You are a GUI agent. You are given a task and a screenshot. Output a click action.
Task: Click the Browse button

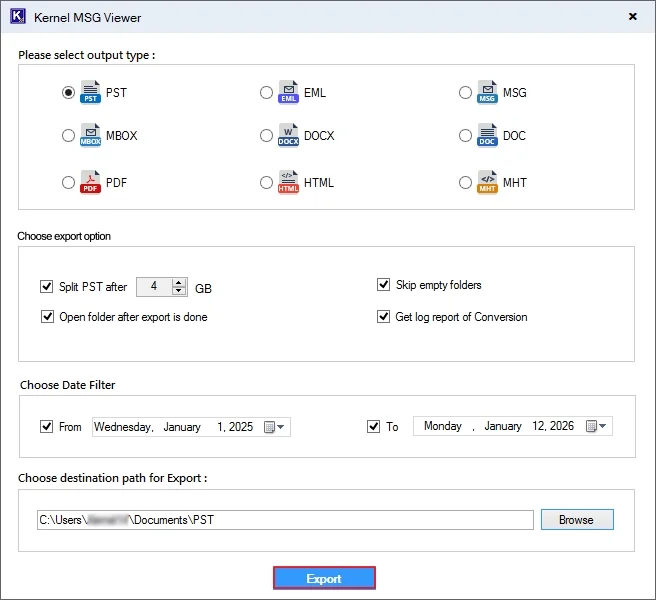click(x=577, y=519)
